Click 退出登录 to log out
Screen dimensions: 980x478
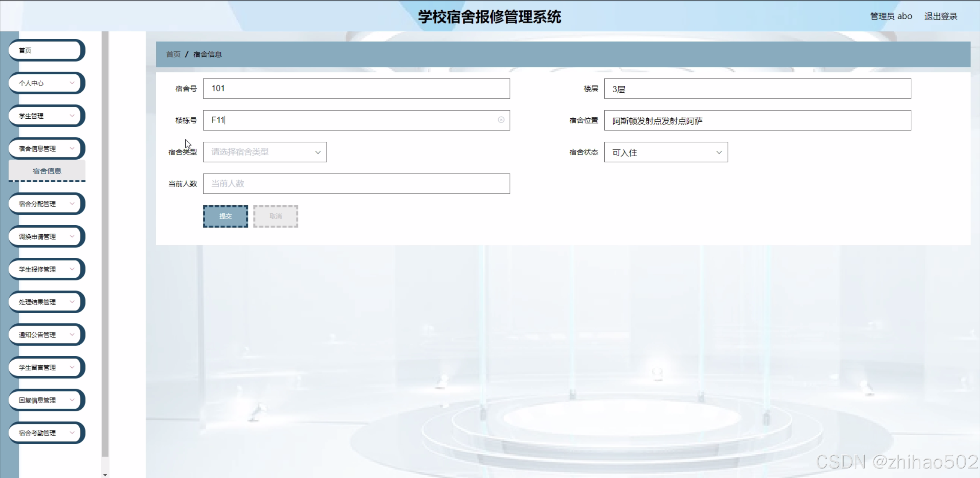click(940, 16)
